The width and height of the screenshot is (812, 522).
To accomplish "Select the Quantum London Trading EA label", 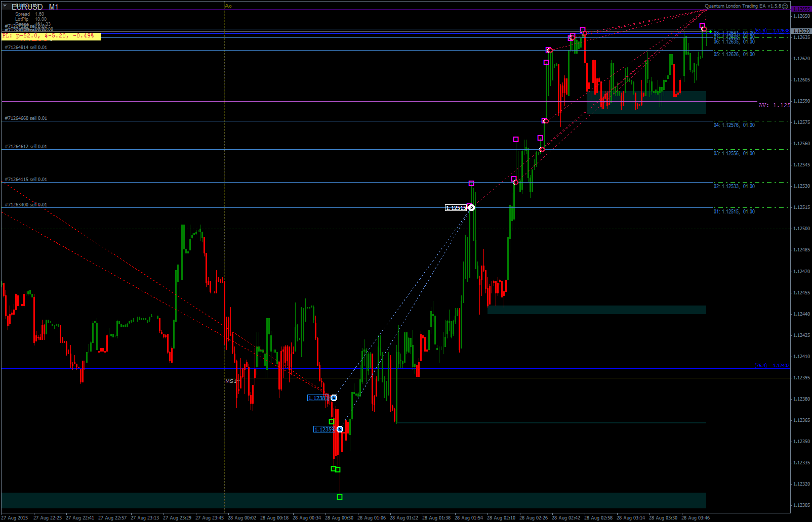I will pyautogui.click(x=743, y=6).
